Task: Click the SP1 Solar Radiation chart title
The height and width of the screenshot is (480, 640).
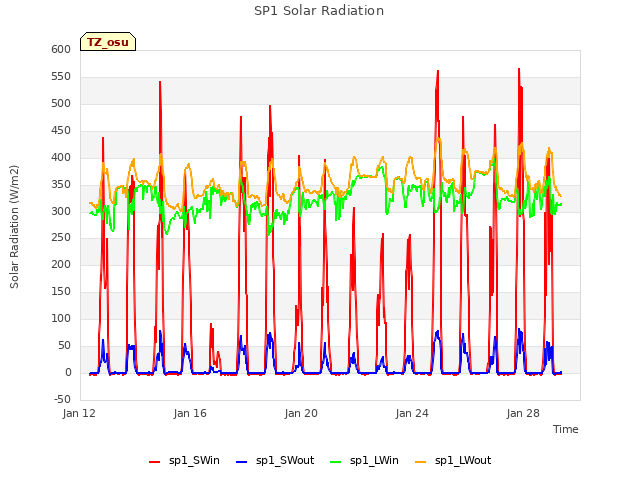Action: point(319,11)
